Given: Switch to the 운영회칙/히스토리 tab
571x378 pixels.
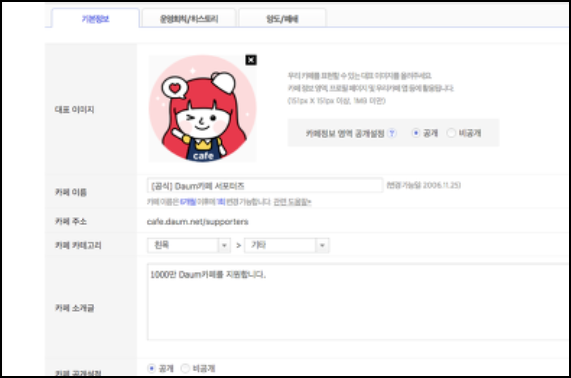Looking at the screenshot, I should pyautogui.click(x=189, y=18).
